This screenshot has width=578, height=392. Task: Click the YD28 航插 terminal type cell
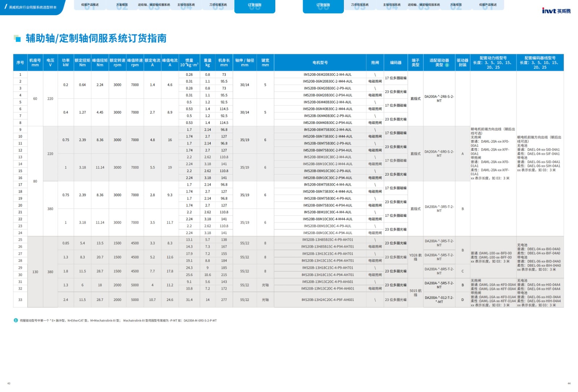(x=415, y=257)
